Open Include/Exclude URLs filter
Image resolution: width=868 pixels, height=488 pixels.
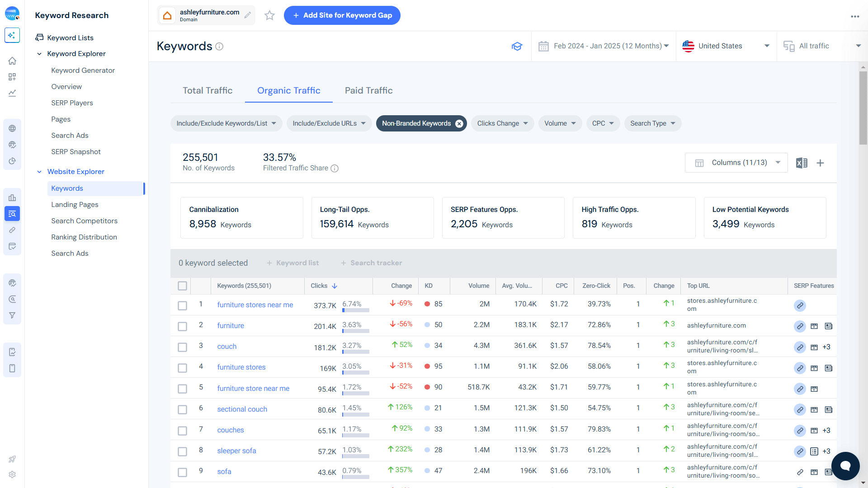pos(329,123)
